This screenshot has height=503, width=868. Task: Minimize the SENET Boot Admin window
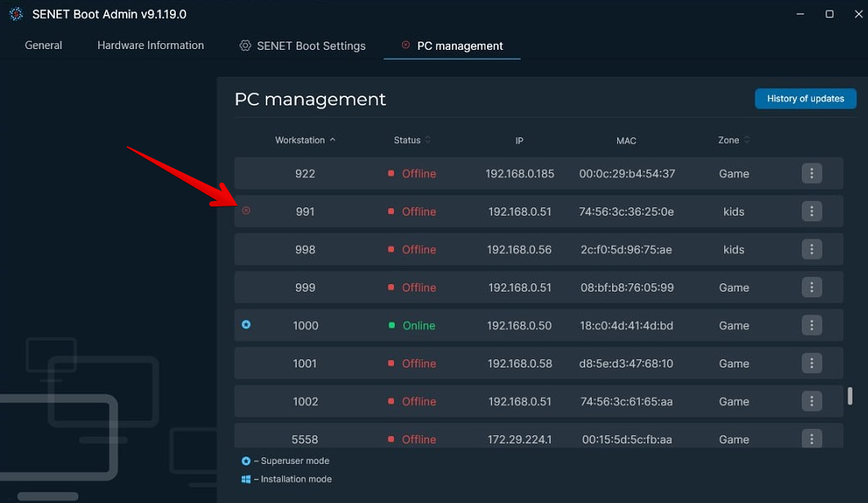pyautogui.click(x=800, y=14)
